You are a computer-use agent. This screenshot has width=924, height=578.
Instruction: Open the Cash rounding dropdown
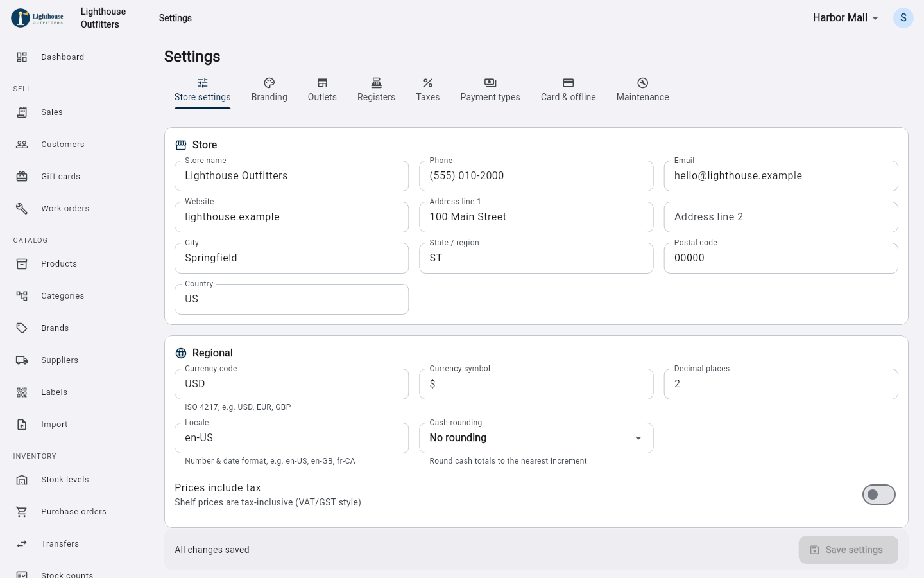point(536,438)
